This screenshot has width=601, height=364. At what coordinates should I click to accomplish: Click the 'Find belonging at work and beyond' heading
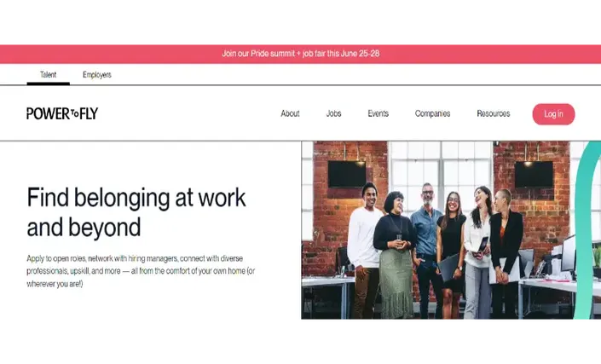(136, 212)
